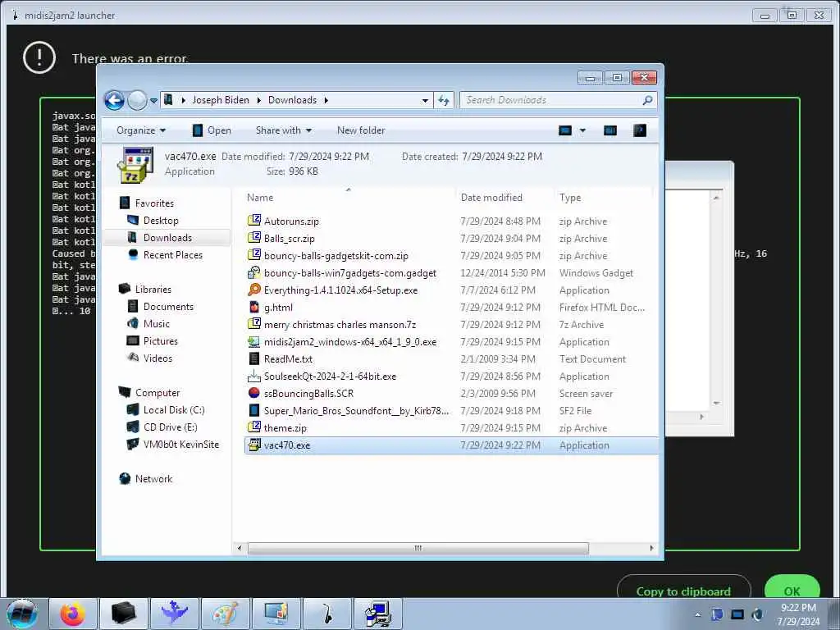
Task: Open the recent locations dropdown arrow
Action: [153, 101]
